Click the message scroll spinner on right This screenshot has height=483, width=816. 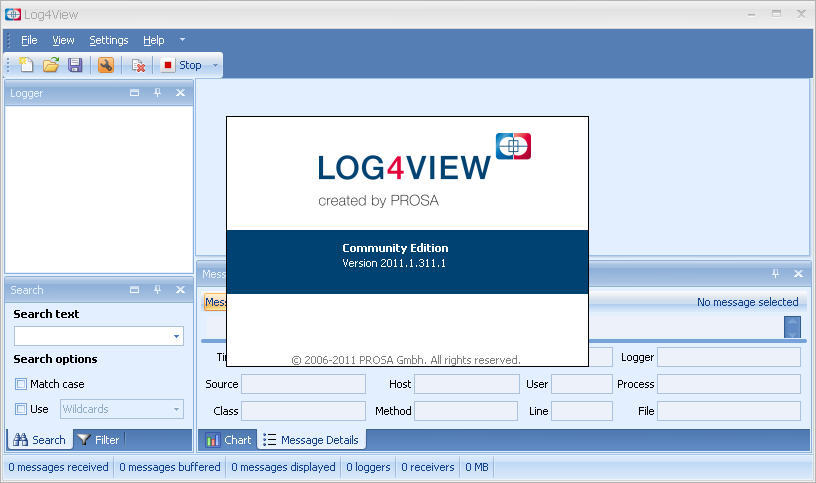pyautogui.click(x=792, y=327)
